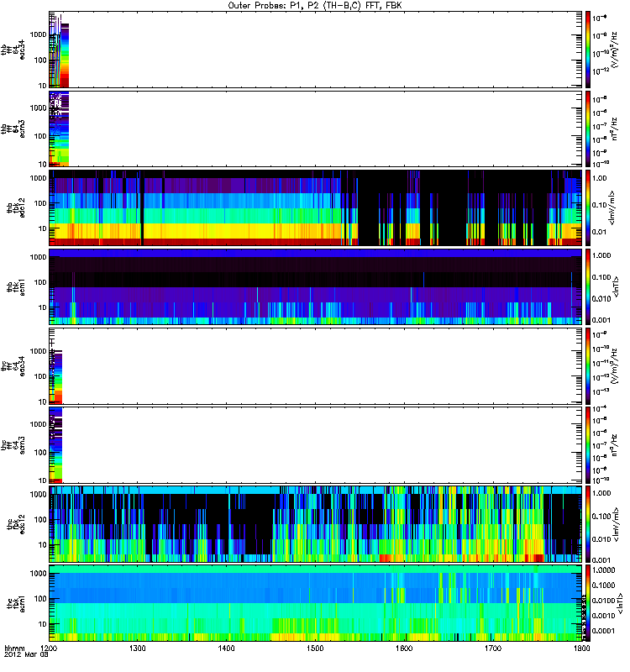
Task: Click the color bar of the thb eac34 panel
Action: coord(588,50)
